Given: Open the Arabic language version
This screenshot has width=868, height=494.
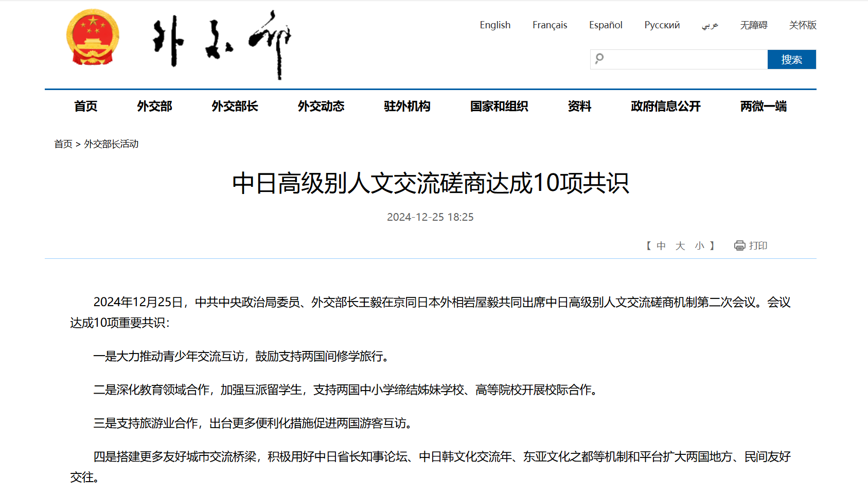Looking at the screenshot, I should pyautogui.click(x=710, y=25).
